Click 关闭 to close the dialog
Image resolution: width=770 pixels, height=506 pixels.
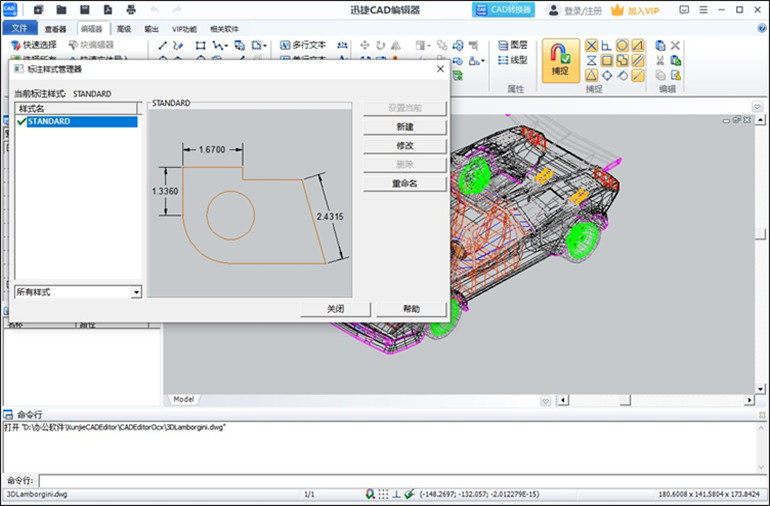point(335,309)
